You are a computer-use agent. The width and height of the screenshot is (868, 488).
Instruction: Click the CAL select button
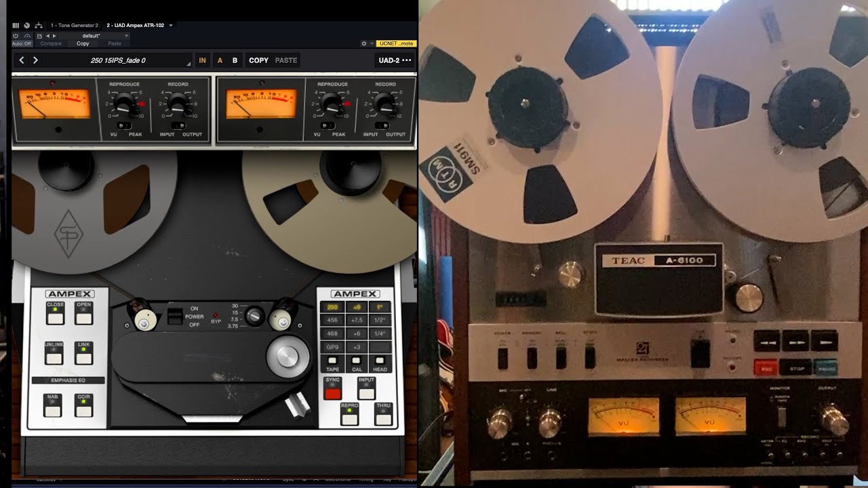point(356,361)
